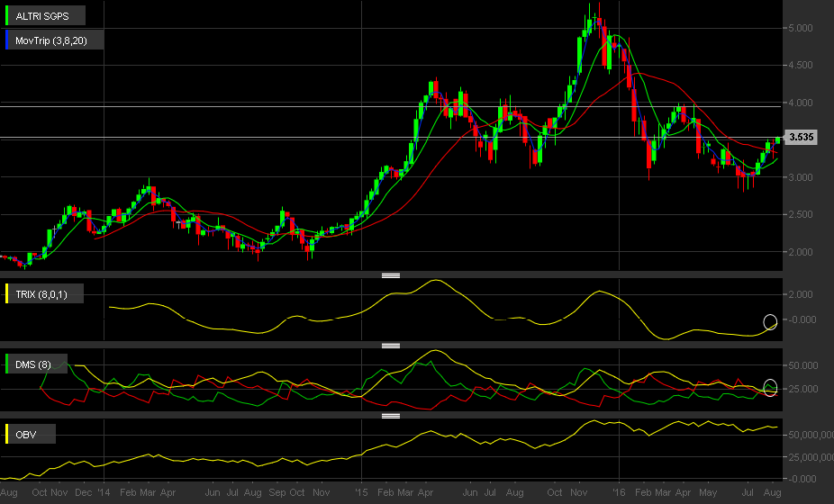This screenshot has height=504, width=834.
Task: Click the upper horizontal resistance line near 4.000
Action: (x=390, y=107)
